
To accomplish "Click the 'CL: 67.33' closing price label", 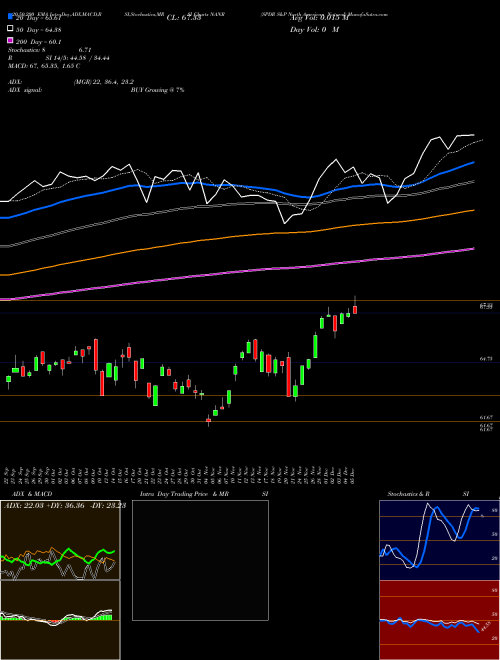I will click(184, 18).
